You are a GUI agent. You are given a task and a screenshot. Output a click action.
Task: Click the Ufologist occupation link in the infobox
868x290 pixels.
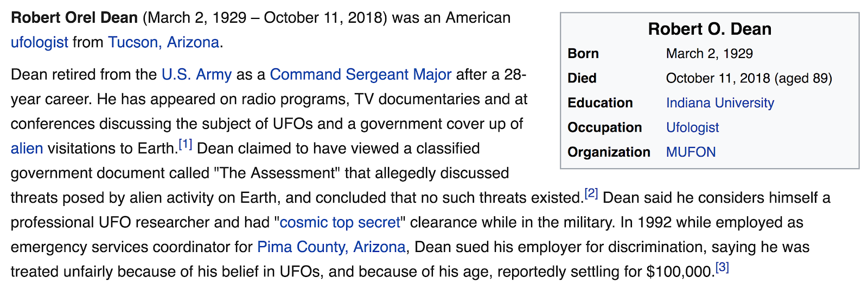[x=692, y=128]
